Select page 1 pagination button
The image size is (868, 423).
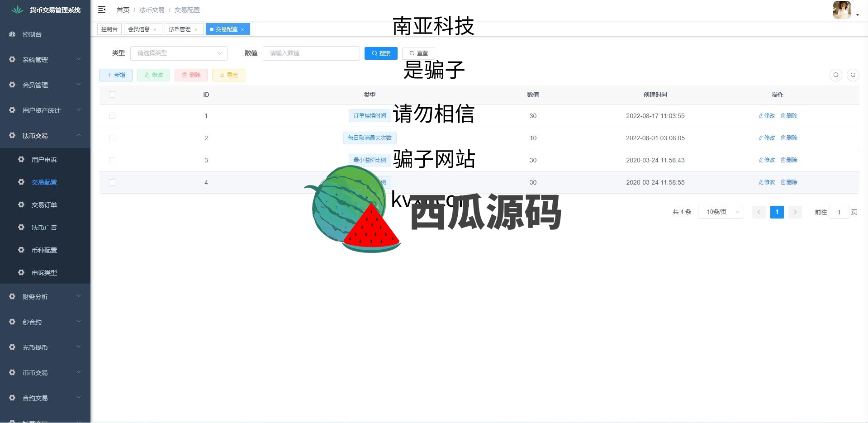(777, 212)
